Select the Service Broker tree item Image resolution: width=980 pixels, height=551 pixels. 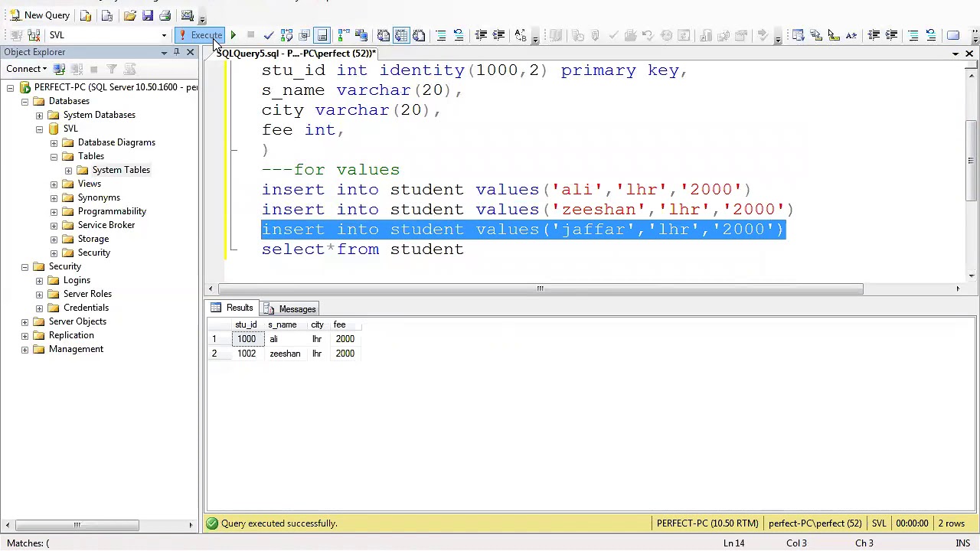coord(106,225)
